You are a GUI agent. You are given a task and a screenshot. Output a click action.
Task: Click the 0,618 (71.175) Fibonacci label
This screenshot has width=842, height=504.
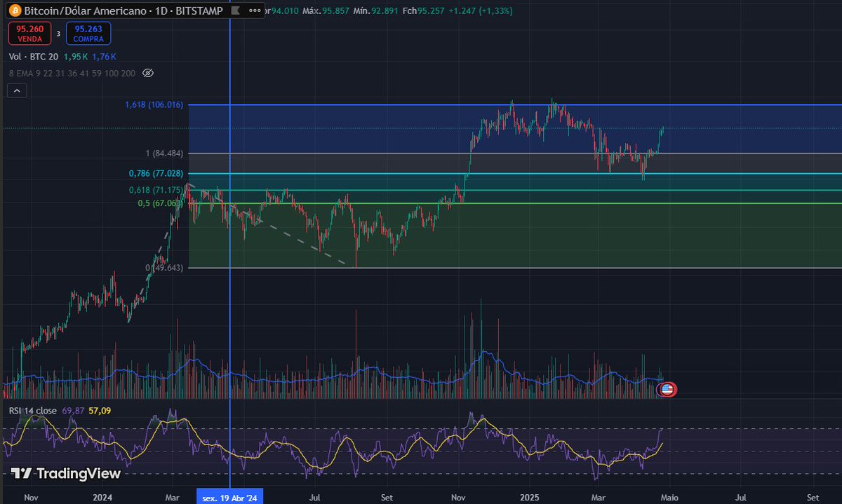click(x=156, y=190)
